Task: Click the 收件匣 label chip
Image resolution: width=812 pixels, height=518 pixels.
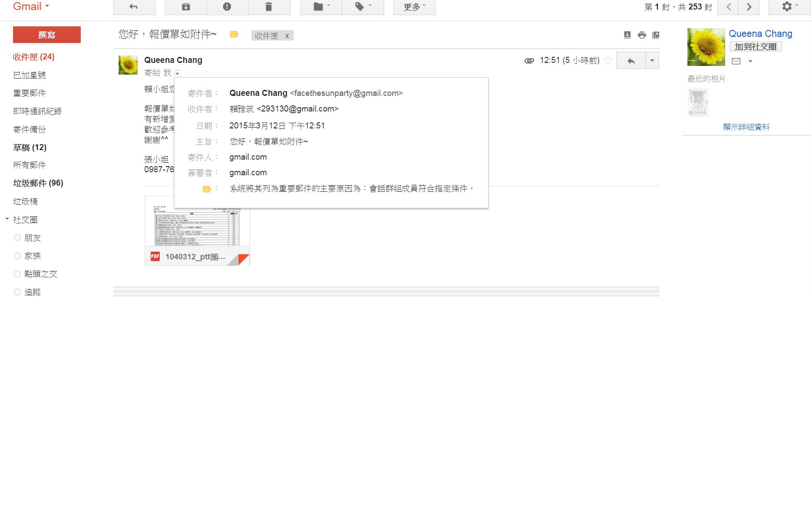Action: point(266,36)
